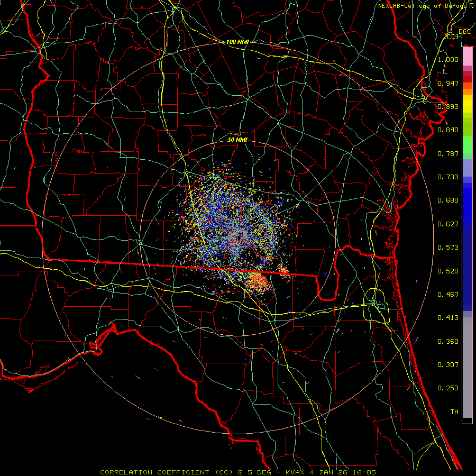Click the 0.680 scale value
The image size is (476, 476).
pos(448,200)
